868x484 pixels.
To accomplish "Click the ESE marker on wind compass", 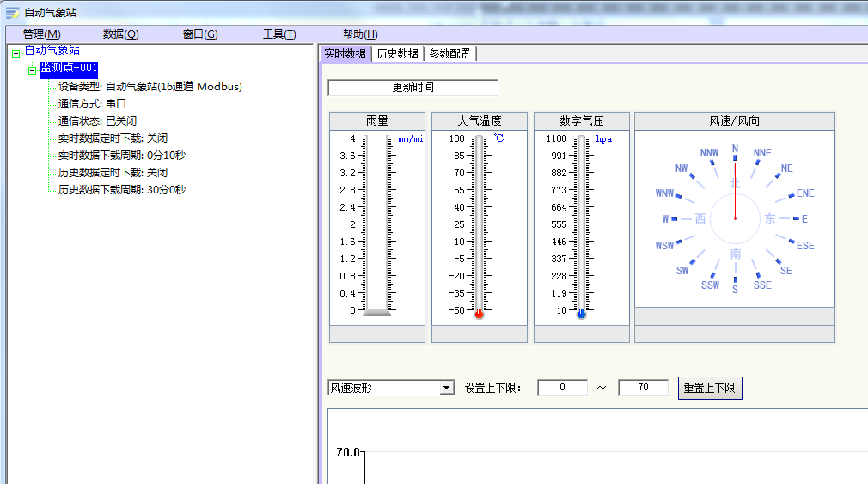I will point(804,246).
